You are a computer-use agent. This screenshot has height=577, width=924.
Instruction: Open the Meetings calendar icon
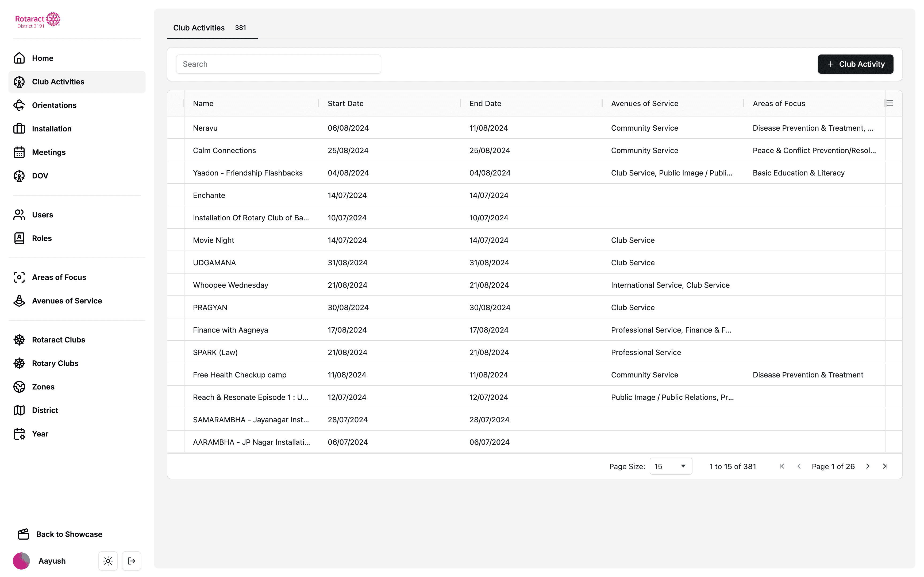19,152
